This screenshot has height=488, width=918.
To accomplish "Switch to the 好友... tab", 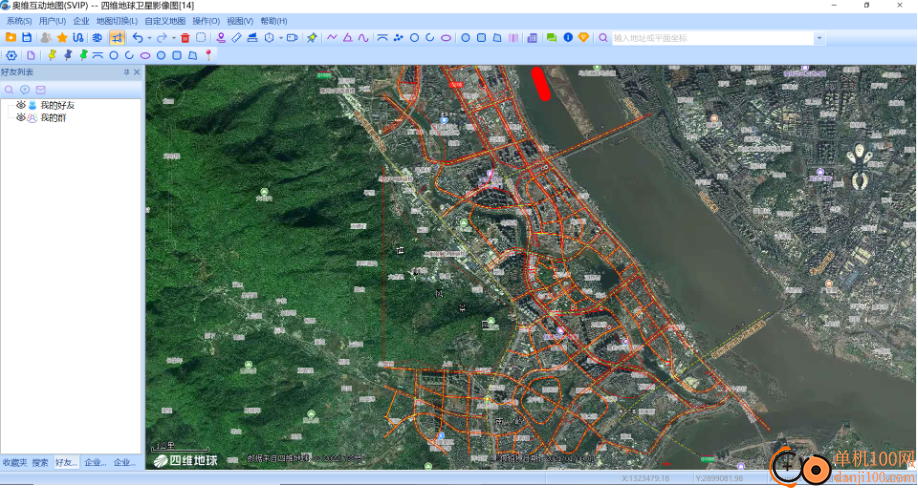I will tap(66, 462).
